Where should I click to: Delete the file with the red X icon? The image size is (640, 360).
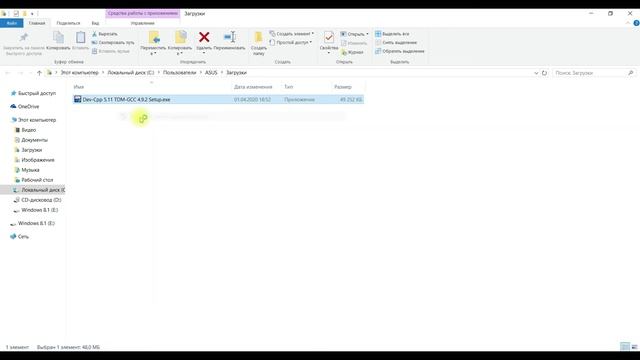(204, 37)
